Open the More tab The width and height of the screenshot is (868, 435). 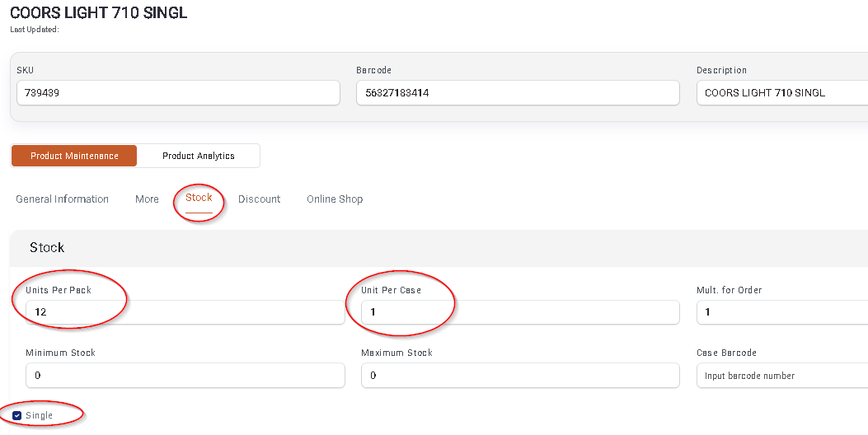[x=147, y=199]
